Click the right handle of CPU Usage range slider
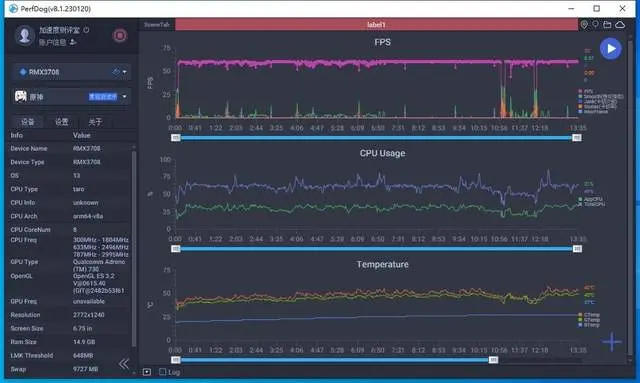The image size is (640, 383). coord(577,249)
